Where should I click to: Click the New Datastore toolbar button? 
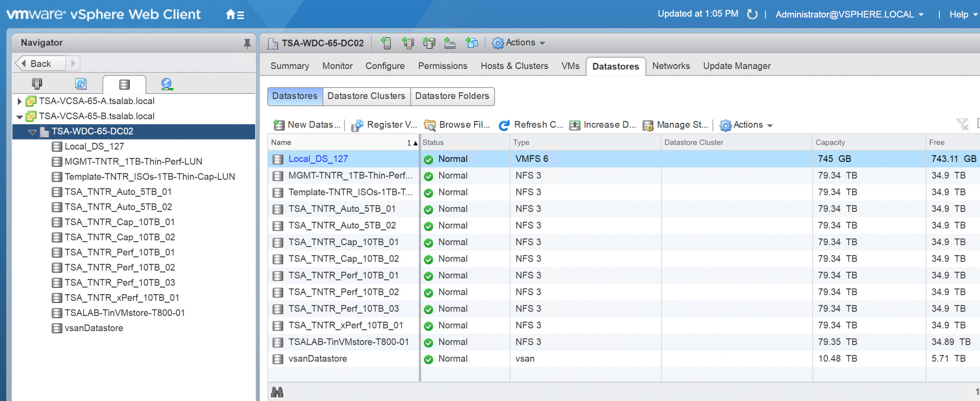click(307, 125)
